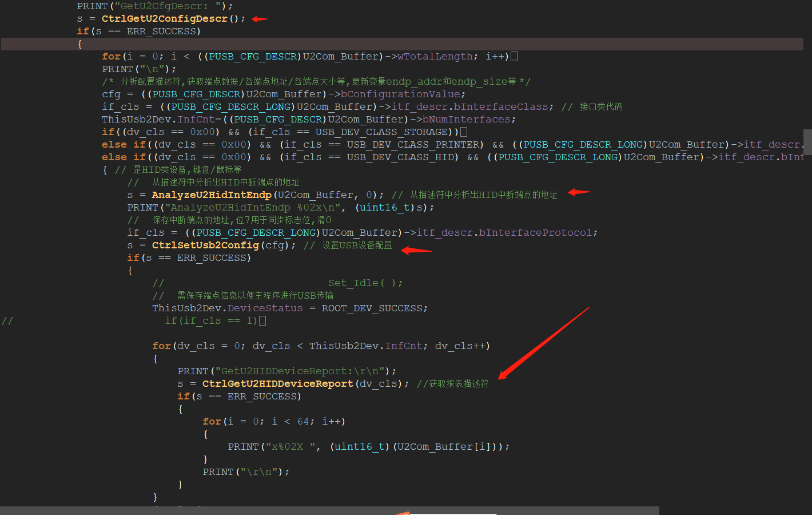The width and height of the screenshot is (812, 515).
Task: Click USB_DEV_CLASS_STORAGE constant
Action: coord(382,132)
